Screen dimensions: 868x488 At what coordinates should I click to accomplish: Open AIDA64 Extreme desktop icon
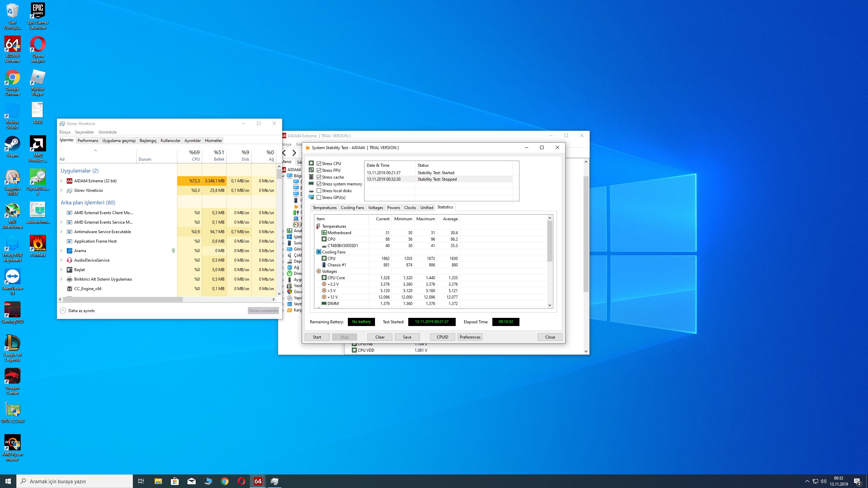point(13,49)
